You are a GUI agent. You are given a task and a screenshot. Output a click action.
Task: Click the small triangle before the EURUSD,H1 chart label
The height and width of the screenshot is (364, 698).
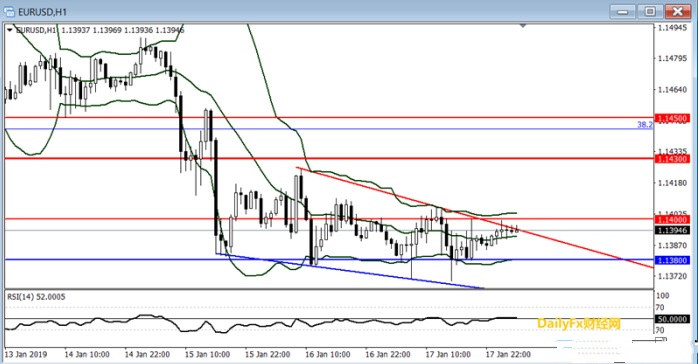click(10, 30)
